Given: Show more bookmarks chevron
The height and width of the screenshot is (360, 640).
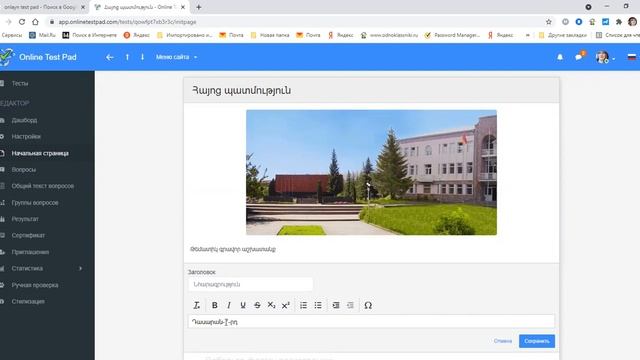Looking at the screenshot, I should [528, 35].
